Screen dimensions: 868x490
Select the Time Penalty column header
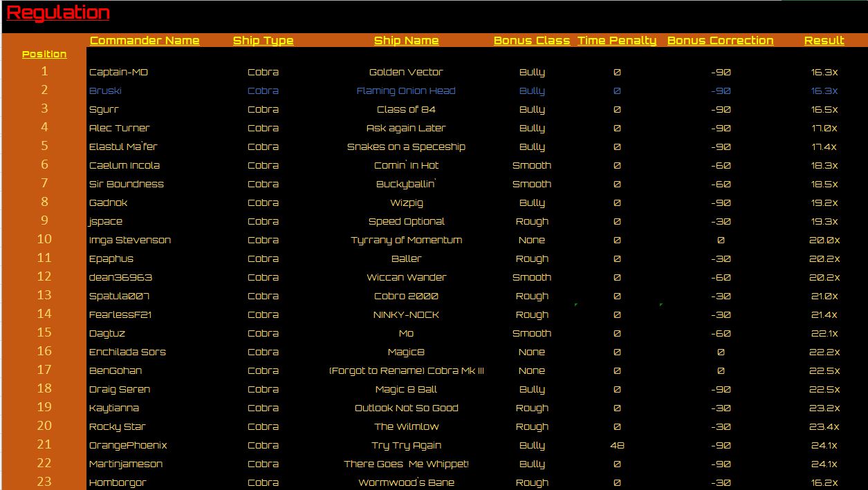(x=617, y=41)
